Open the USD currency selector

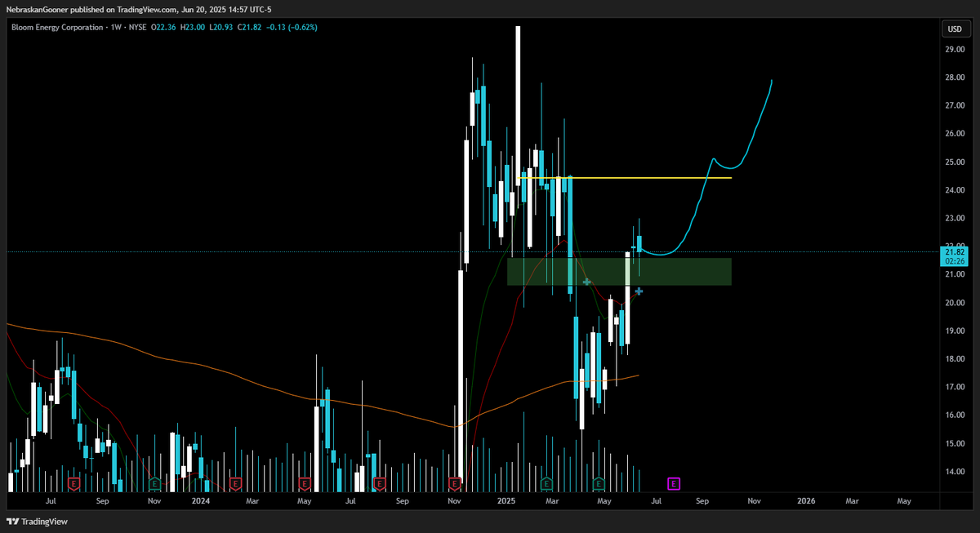954,29
